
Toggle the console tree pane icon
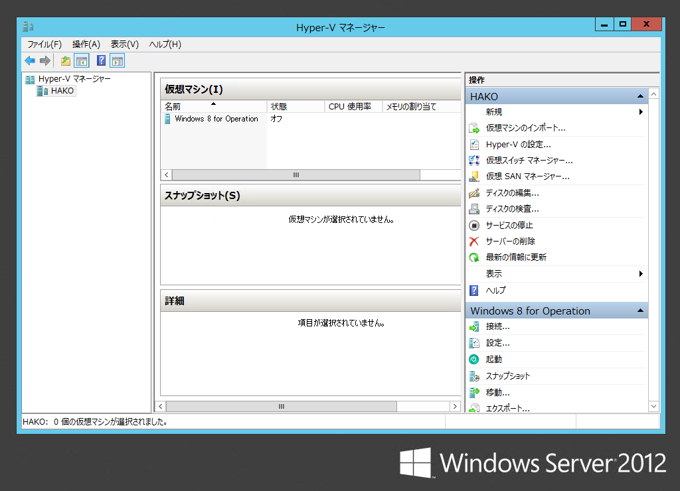tap(82, 61)
